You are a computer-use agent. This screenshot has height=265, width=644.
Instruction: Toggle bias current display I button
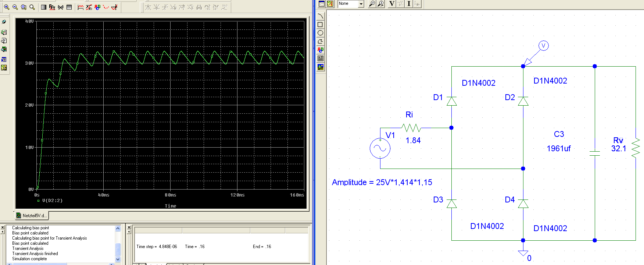pos(409,4)
